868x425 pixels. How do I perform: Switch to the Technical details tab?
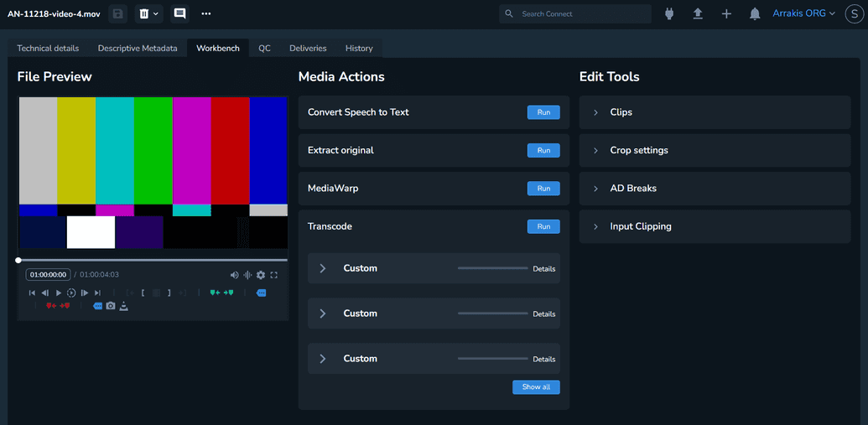(x=48, y=48)
